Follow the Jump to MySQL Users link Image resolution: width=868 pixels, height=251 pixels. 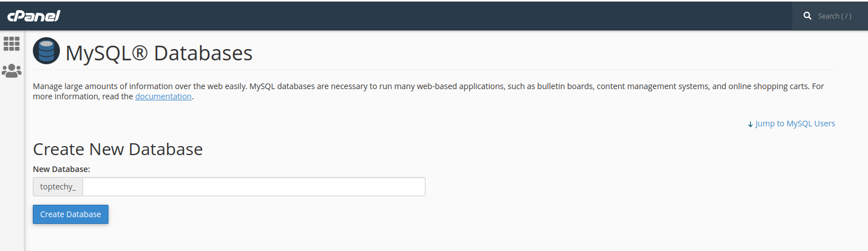[795, 124]
